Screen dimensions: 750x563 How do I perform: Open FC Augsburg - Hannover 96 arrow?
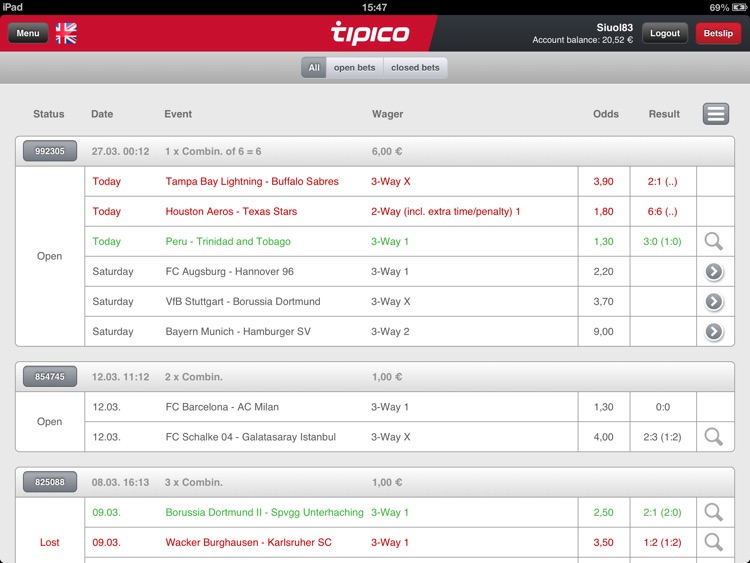tap(714, 272)
